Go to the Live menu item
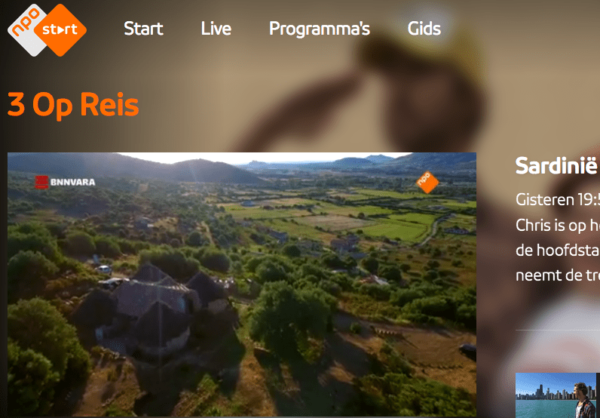 (x=216, y=29)
